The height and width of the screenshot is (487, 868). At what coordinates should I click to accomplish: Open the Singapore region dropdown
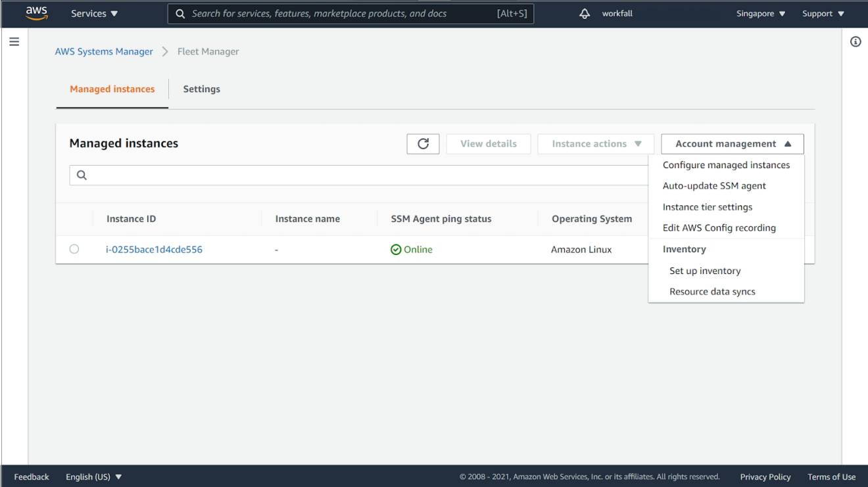pos(761,14)
